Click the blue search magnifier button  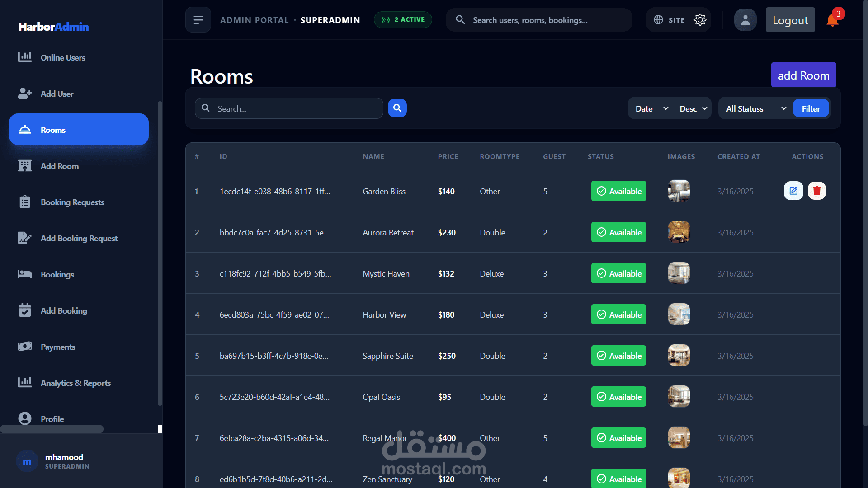[397, 108]
